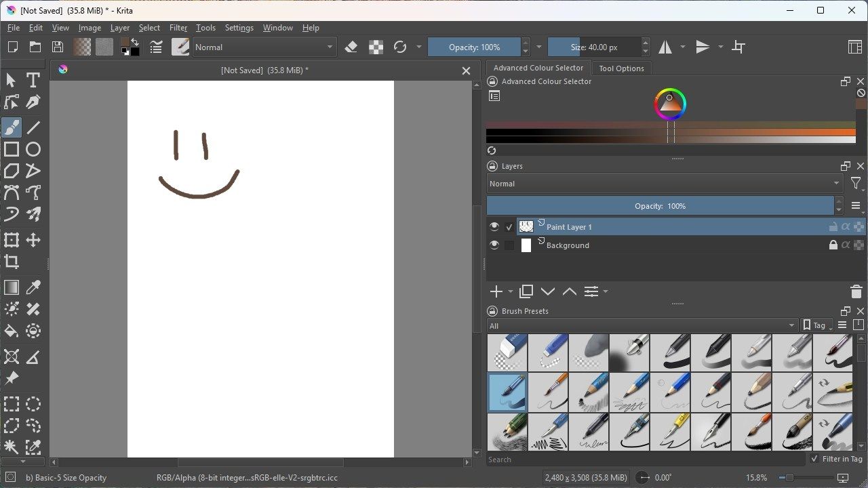Image resolution: width=868 pixels, height=488 pixels.
Task: Select the Fill bucket tool
Action: click(x=12, y=331)
